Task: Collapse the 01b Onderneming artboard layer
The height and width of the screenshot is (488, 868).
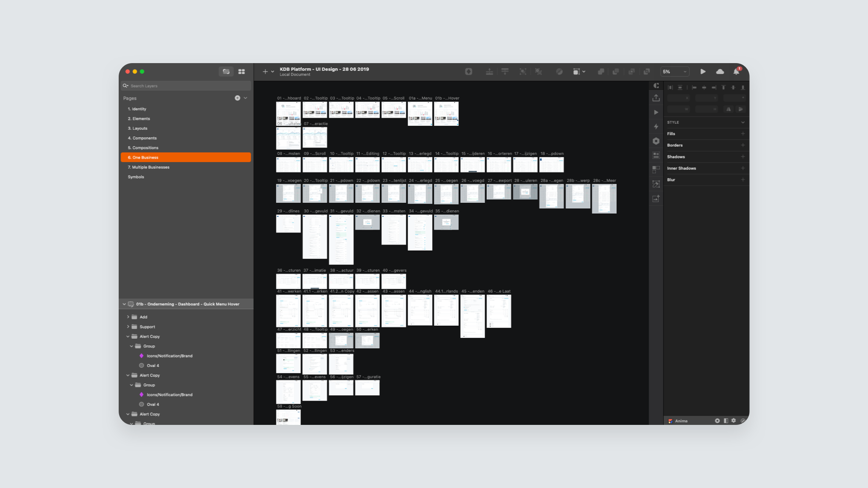Action: point(124,304)
